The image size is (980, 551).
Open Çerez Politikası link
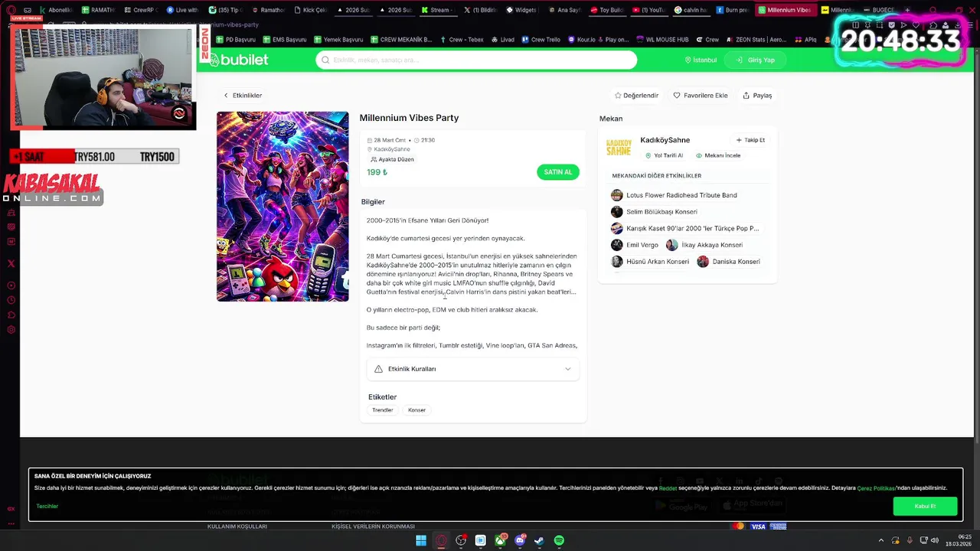pos(877,488)
